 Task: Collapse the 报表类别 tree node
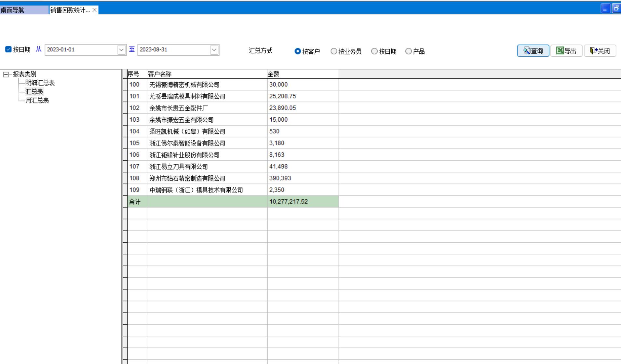coord(6,74)
